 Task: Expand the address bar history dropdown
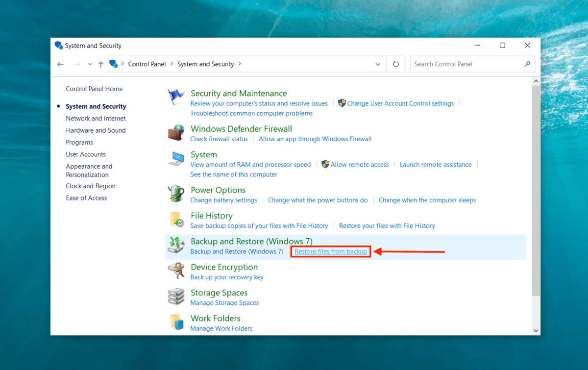tap(378, 64)
